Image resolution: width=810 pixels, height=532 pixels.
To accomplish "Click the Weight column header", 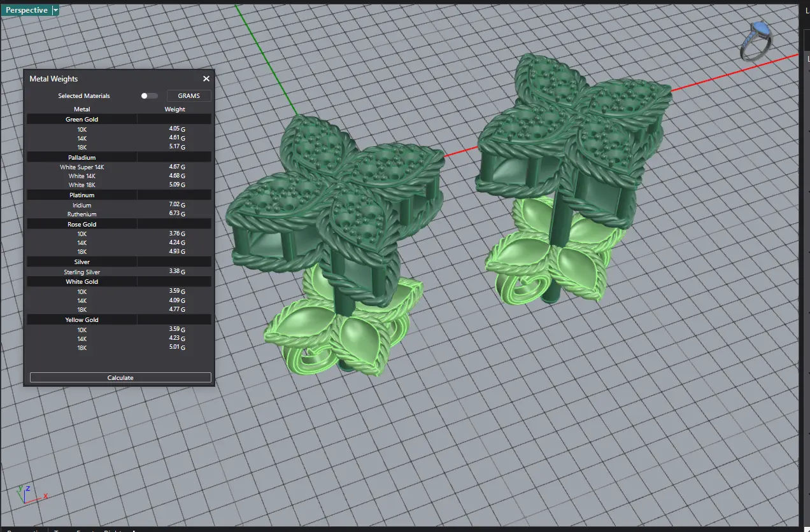I will [174, 109].
